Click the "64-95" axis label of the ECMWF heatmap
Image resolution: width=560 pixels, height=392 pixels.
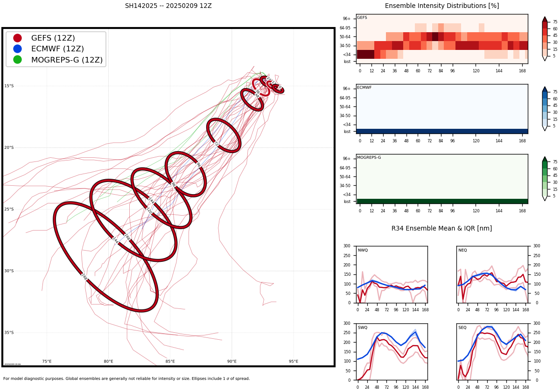pos(345,98)
